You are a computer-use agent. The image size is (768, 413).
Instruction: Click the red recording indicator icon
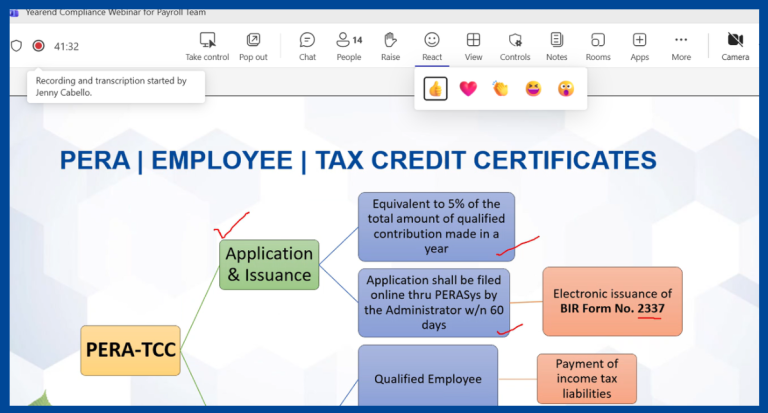click(38, 46)
